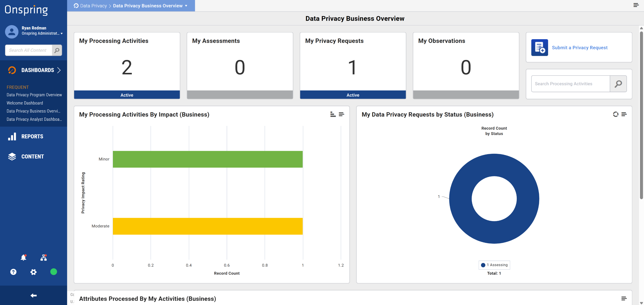The image size is (644, 305).
Task: Click the Search All Content magnifier
Action: point(57,50)
